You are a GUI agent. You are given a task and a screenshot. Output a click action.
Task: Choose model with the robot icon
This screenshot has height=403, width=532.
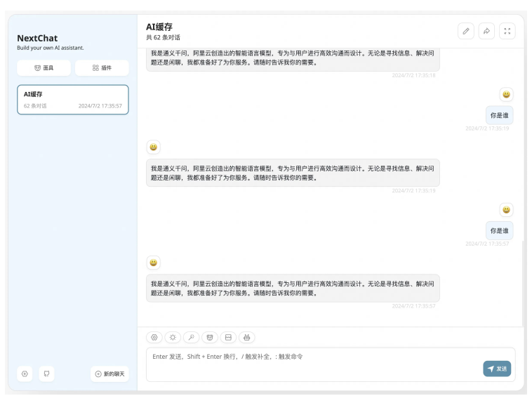coord(246,337)
